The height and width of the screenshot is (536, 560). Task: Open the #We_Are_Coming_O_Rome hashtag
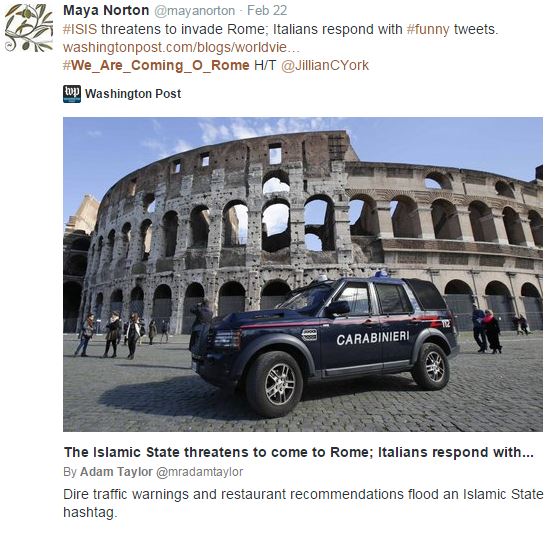[156, 66]
